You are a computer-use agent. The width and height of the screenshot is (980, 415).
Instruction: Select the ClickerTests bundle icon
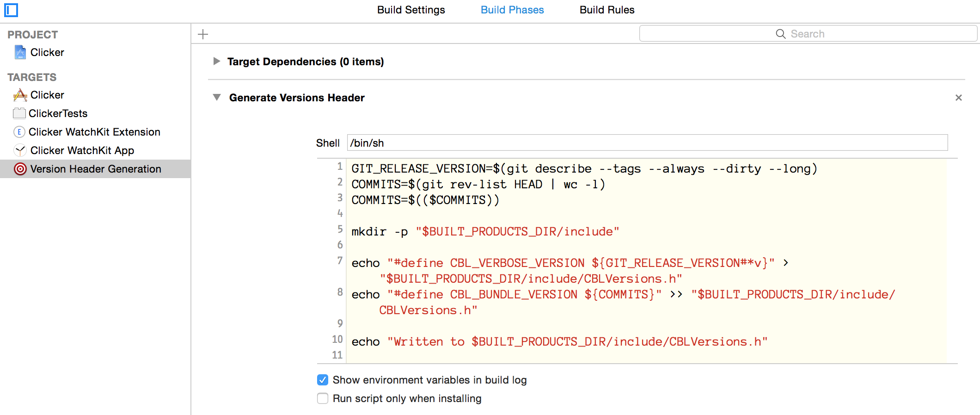[19, 113]
